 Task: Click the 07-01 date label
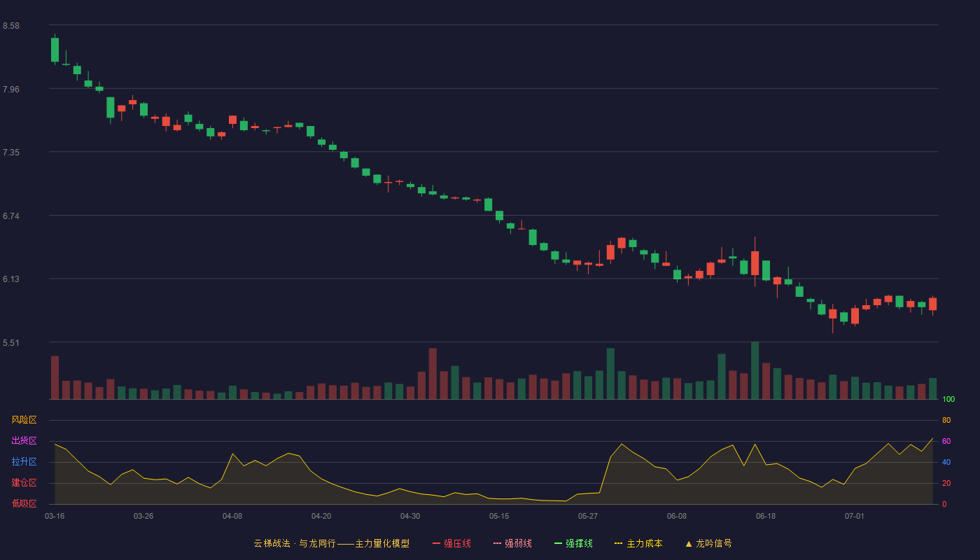(855, 516)
